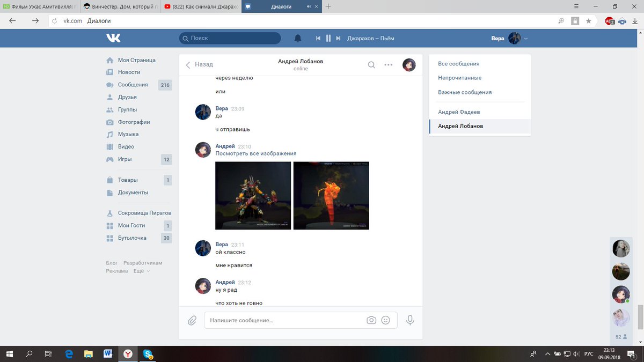Open the emoji smiley picker

pos(385,320)
